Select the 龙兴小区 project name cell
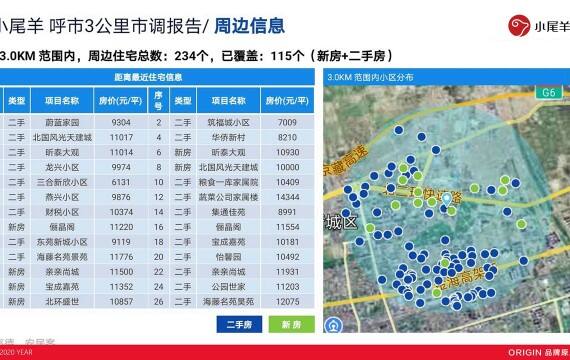This screenshot has height=360, width=570. 62,167
